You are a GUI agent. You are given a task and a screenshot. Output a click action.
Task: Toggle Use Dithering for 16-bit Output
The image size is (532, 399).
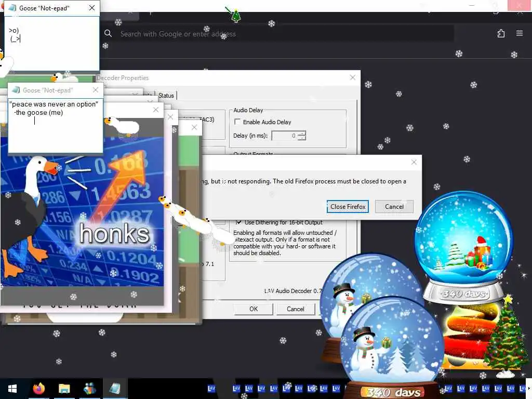239,222
